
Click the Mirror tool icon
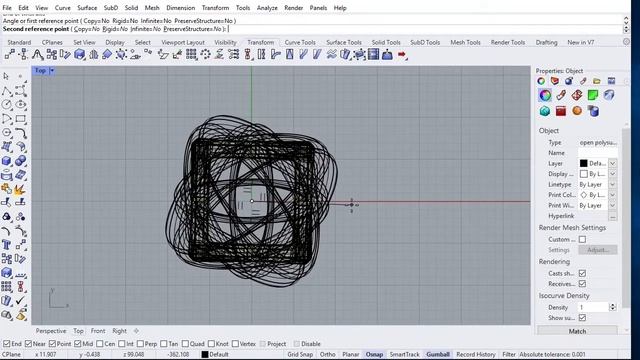click(x=93, y=54)
